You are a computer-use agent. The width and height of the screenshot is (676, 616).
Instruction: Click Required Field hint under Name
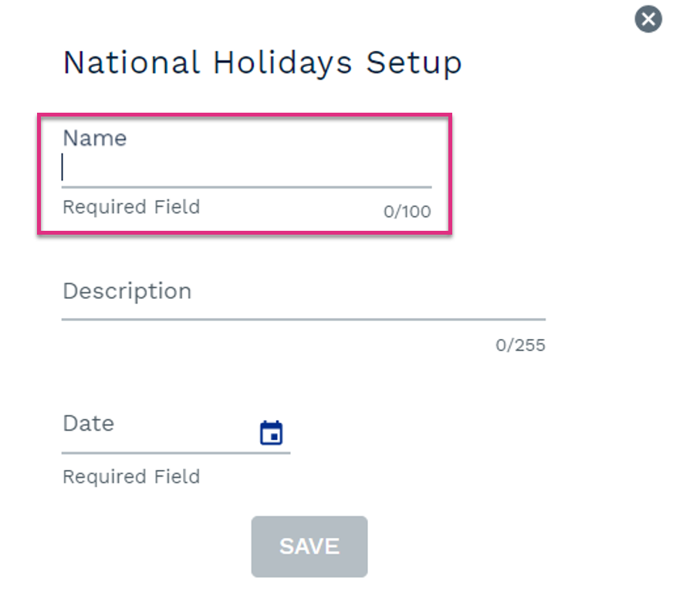[131, 207]
